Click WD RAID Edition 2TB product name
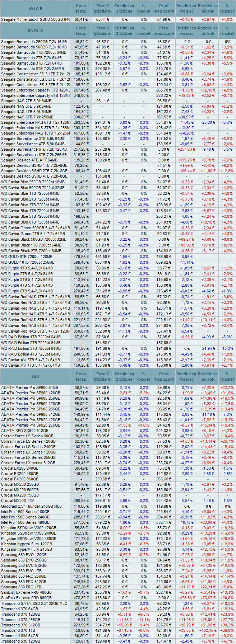Image resolution: width=236 pixels, height=644 pixels. click(x=31, y=343)
